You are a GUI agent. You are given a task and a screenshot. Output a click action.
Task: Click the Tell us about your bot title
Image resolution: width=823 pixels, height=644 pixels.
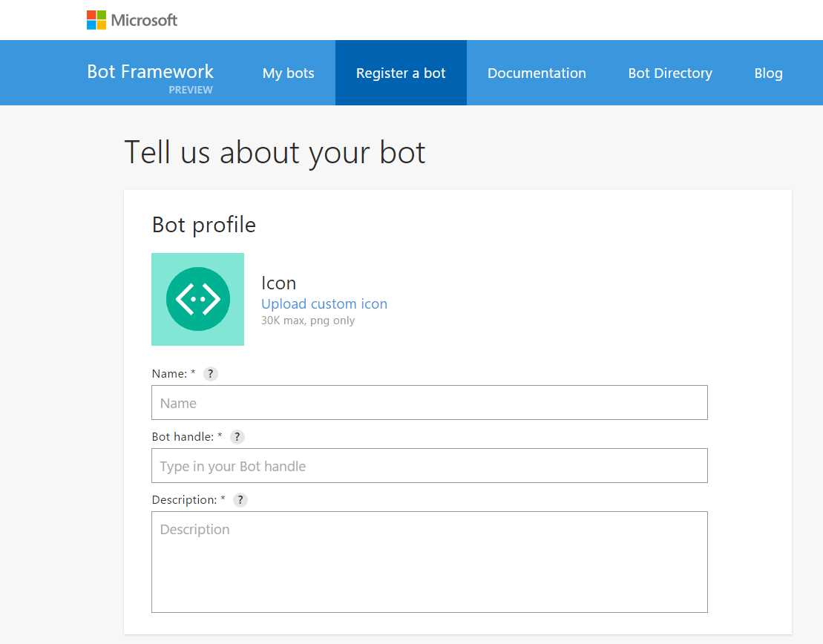tap(274, 152)
